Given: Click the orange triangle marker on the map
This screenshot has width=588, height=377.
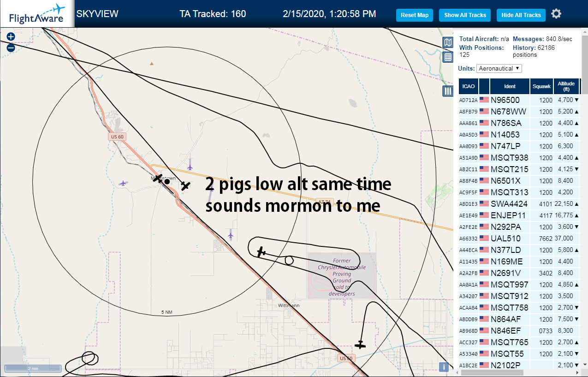Looking at the screenshot, I should 152,63.
